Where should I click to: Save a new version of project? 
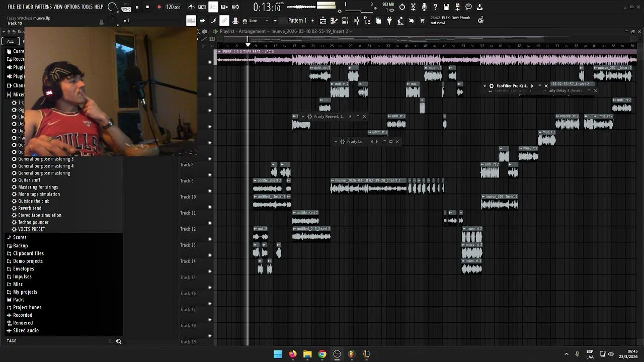pyautogui.click(x=458, y=7)
